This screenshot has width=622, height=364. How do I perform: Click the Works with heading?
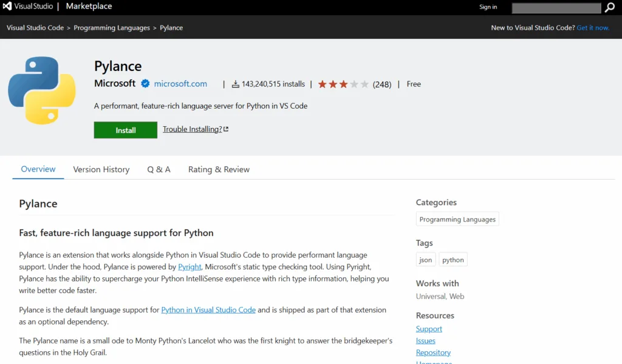coord(437,283)
